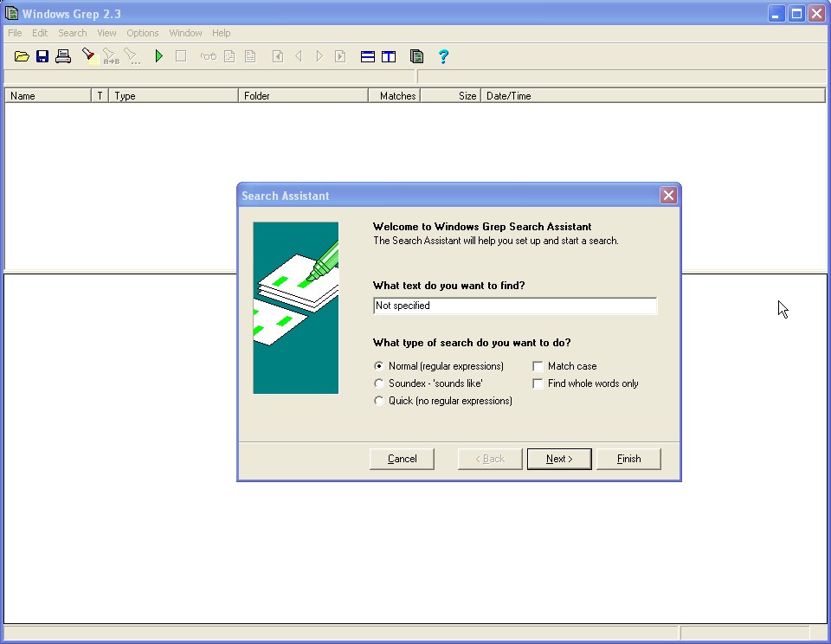This screenshot has height=644, width=831.
Task: Minimize the Windows Grep window
Action: (x=776, y=14)
